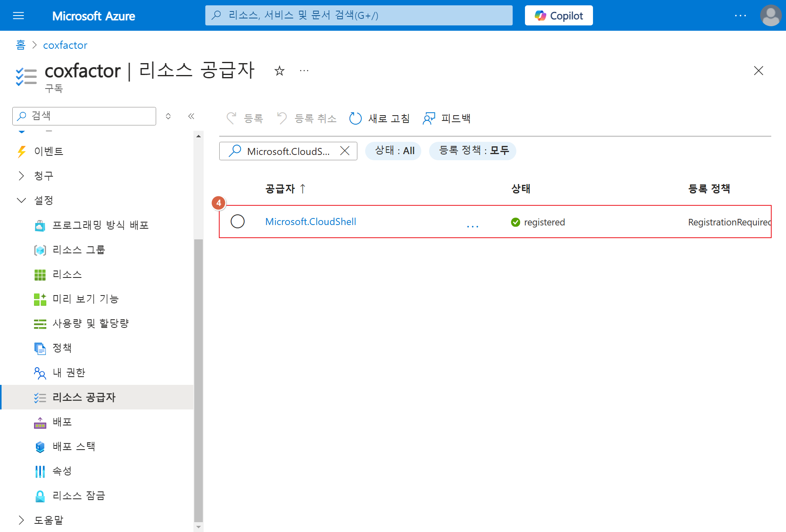786x532 pixels.
Task: Go to 홈 breadcrumb
Action: click(x=20, y=45)
